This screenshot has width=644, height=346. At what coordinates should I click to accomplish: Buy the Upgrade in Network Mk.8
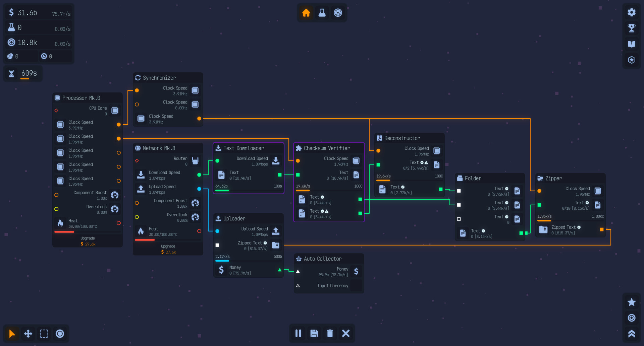[168, 249]
